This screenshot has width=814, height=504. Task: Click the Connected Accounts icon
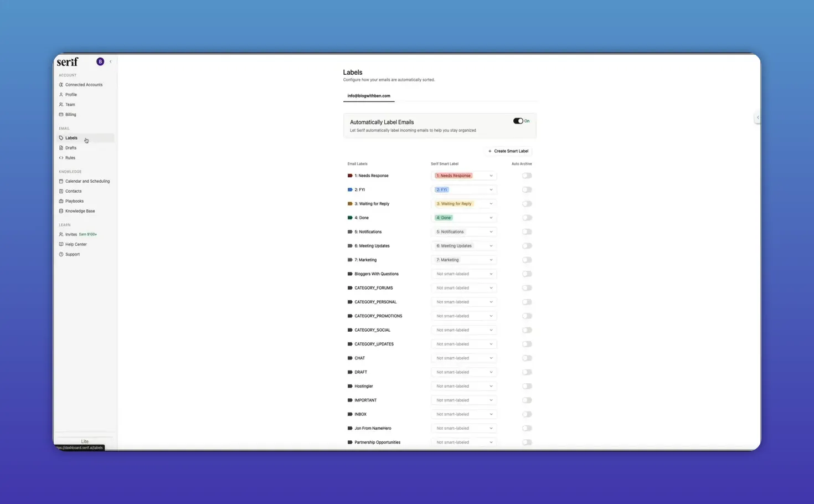coord(61,85)
